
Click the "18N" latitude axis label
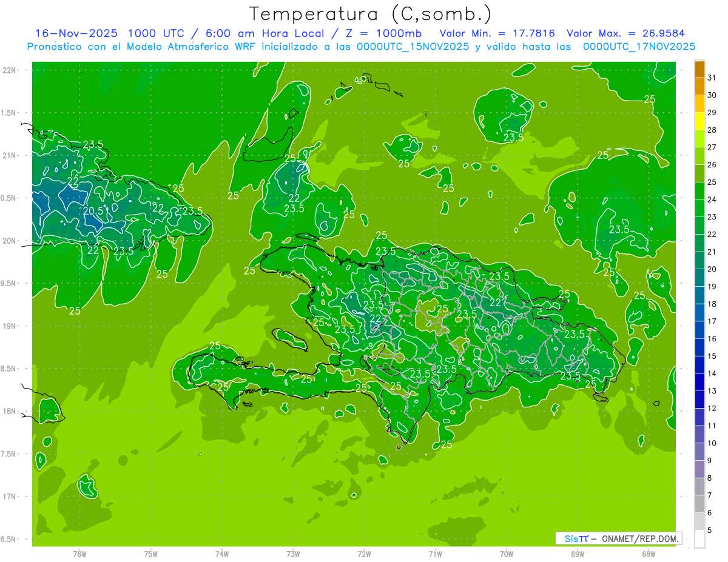click(10, 412)
